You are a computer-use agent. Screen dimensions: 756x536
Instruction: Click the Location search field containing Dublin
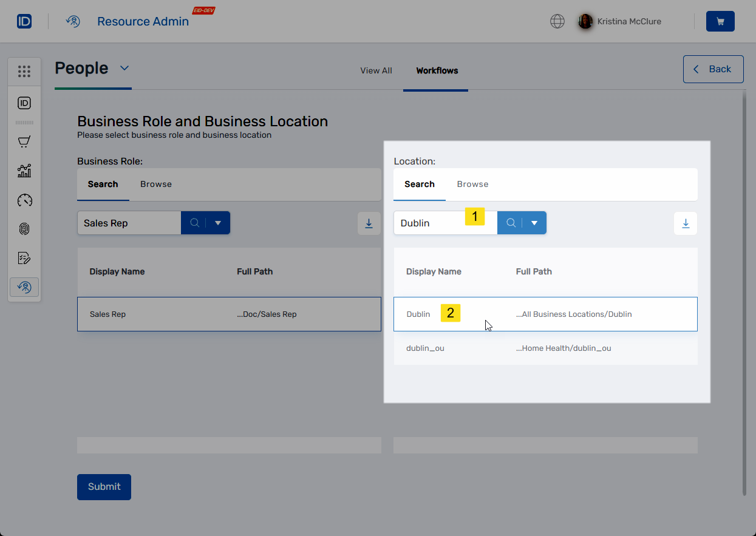pyautogui.click(x=431, y=223)
